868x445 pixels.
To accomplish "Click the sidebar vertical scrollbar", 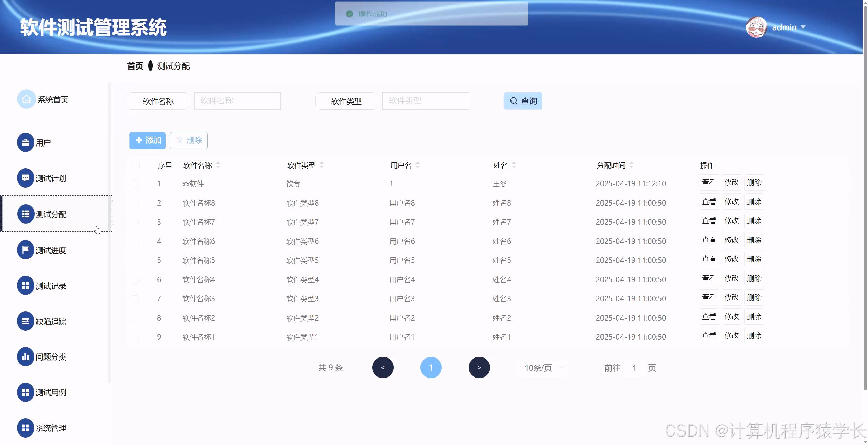I will 109,232.
